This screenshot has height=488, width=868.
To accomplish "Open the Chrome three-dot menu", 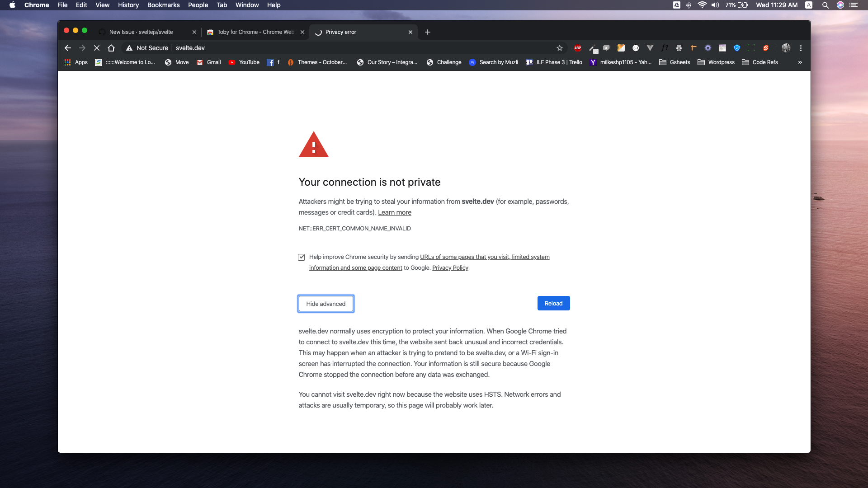I will click(801, 48).
